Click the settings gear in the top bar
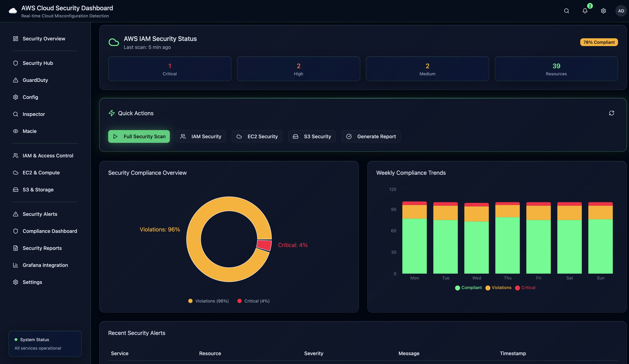 pos(603,11)
